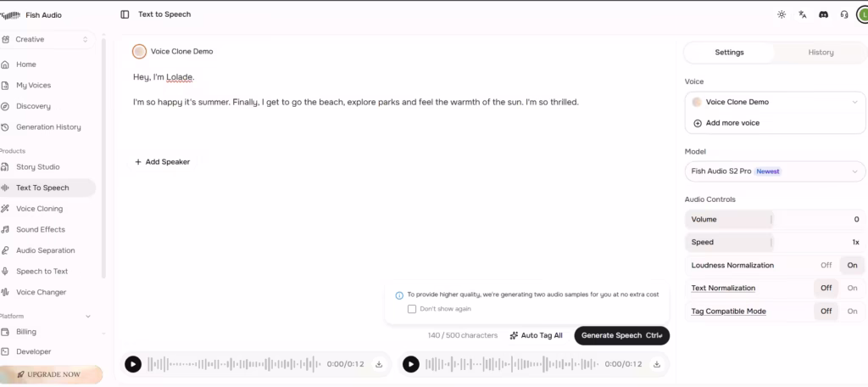Image resolution: width=868 pixels, height=387 pixels.
Task: Click the My Voices sidebar icon
Action: [x=5, y=86]
